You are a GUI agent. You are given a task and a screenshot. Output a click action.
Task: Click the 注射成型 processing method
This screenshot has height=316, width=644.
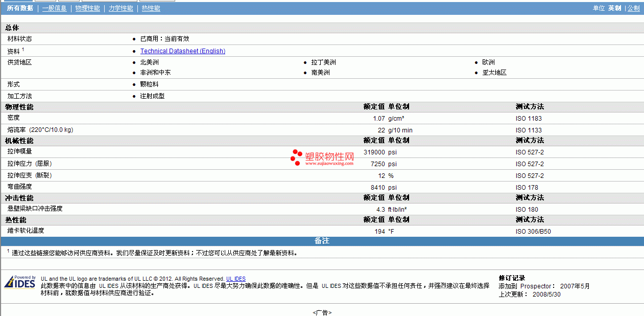(x=153, y=96)
